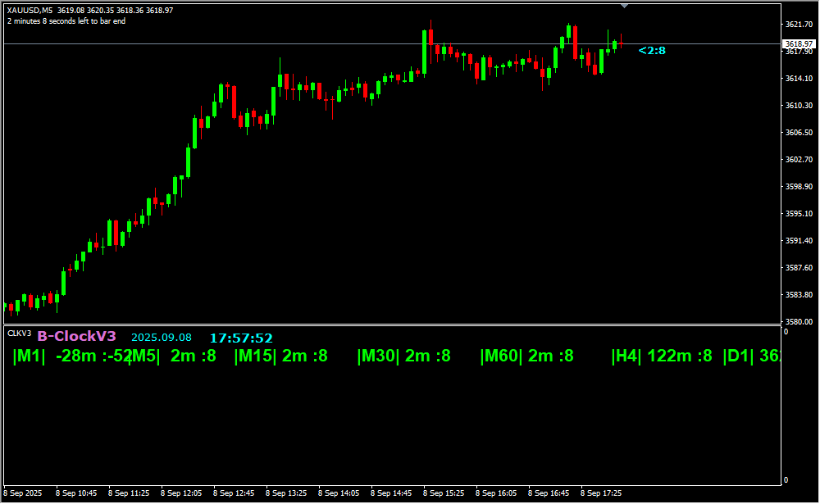Select the current price tag 3618.97
Viewport: 820px width, 504px height.
799,43
